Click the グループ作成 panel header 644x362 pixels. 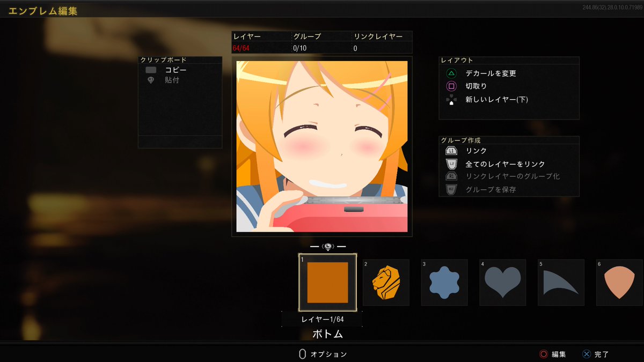[x=460, y=139]
